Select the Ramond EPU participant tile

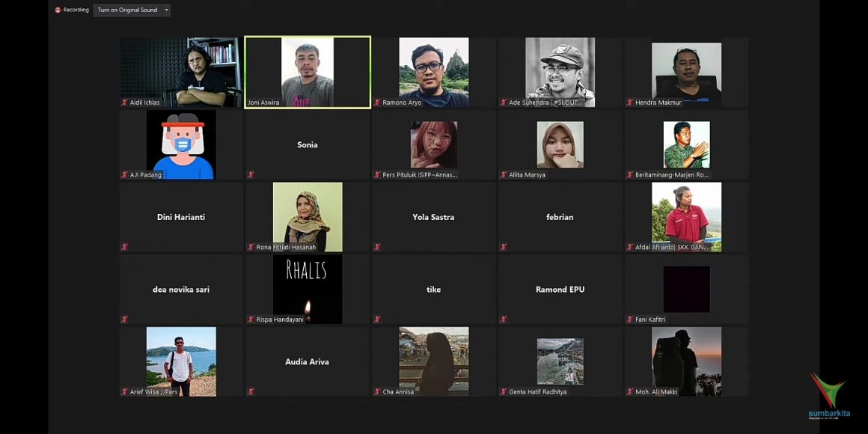(x=560, y=290)
